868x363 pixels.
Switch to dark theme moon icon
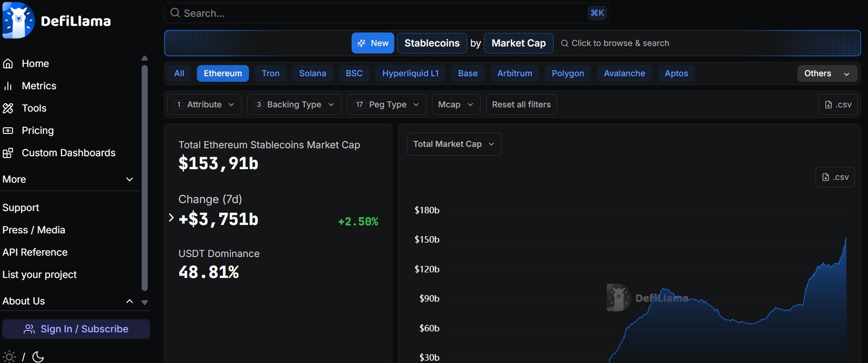[38, 357]
